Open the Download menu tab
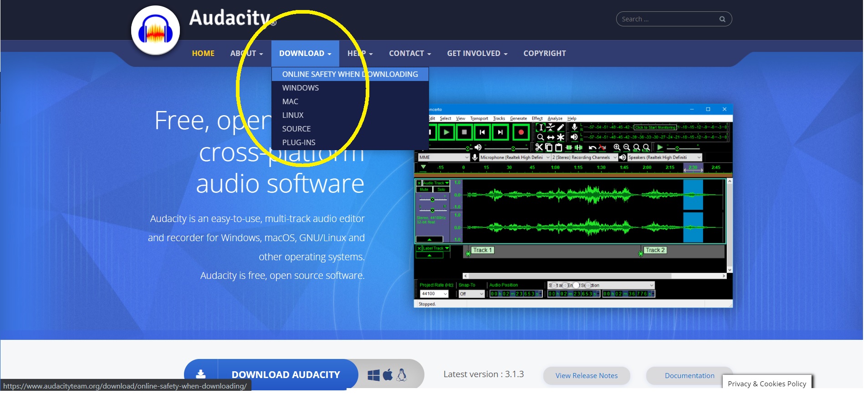 pos(305,54)
